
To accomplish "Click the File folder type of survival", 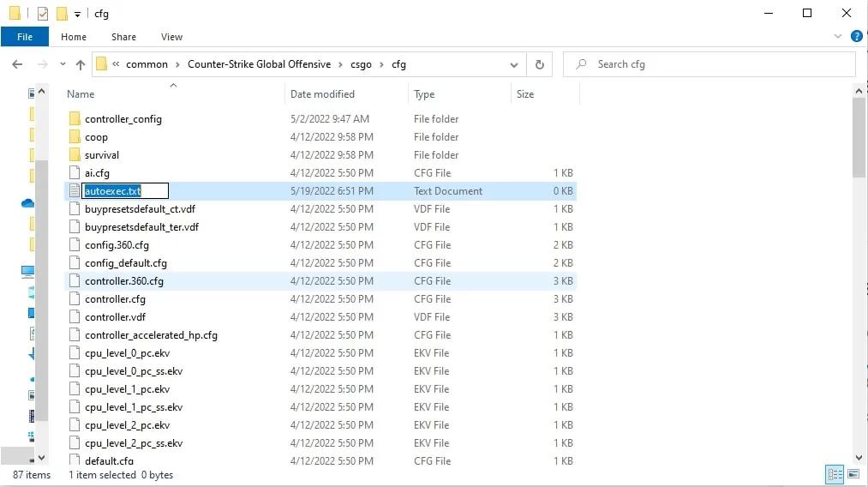I will pyautogui.click(x=436, y=154).
